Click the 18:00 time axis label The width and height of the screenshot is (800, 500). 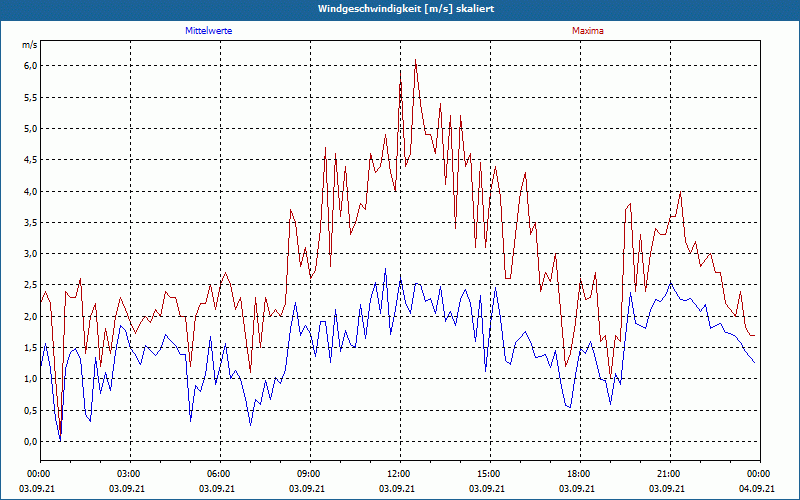coord(580,474)
